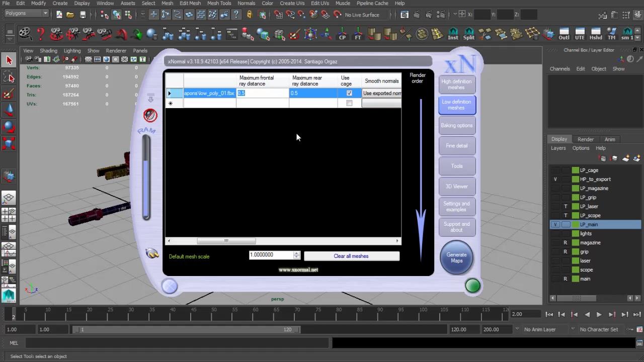Open High definition meshes section
The height and width of the screenshot is (362, 644).
pos(456,84)
